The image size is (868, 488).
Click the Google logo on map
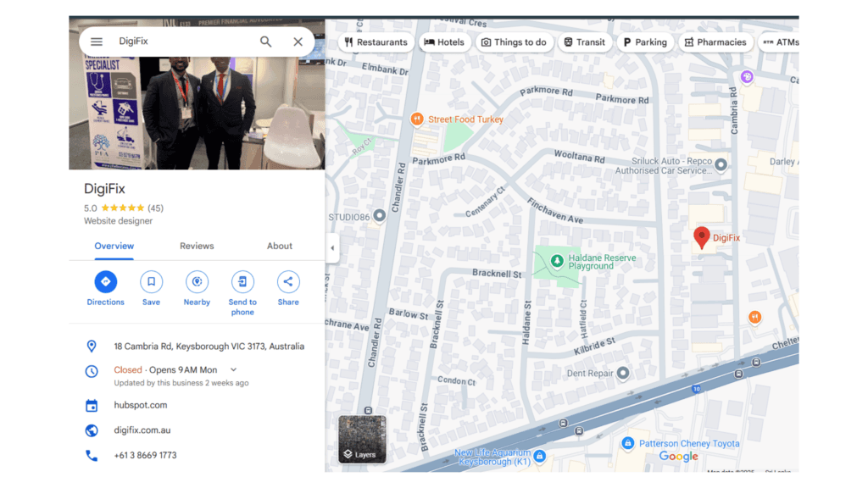(x=679, y=457)
